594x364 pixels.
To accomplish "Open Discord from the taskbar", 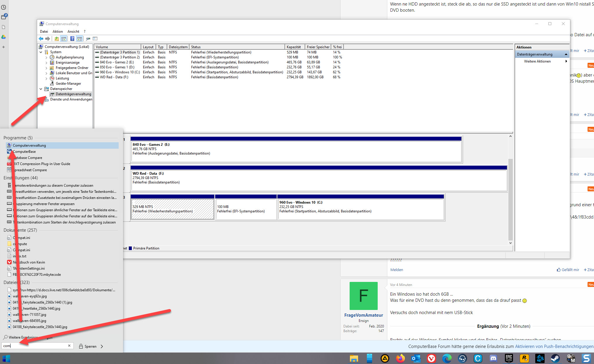I will tap(493, 358).
